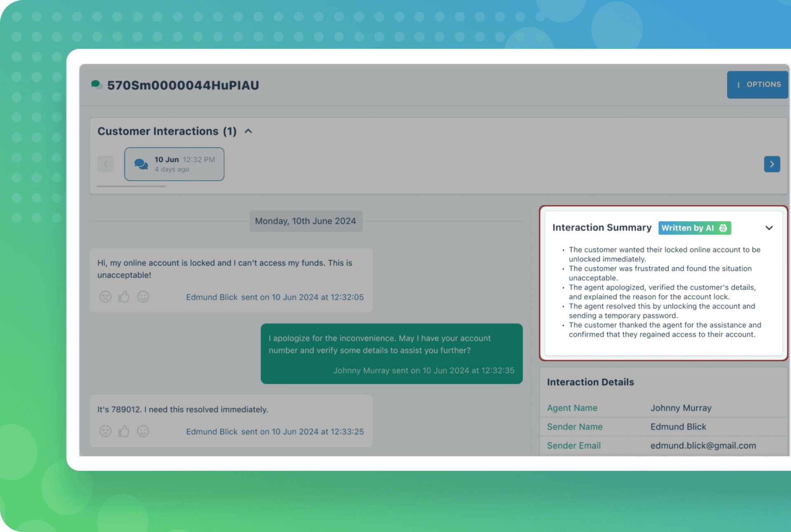Mark 'account is locked' message with happy face
This screenshot has height=532, width=791.
(143, 297)
